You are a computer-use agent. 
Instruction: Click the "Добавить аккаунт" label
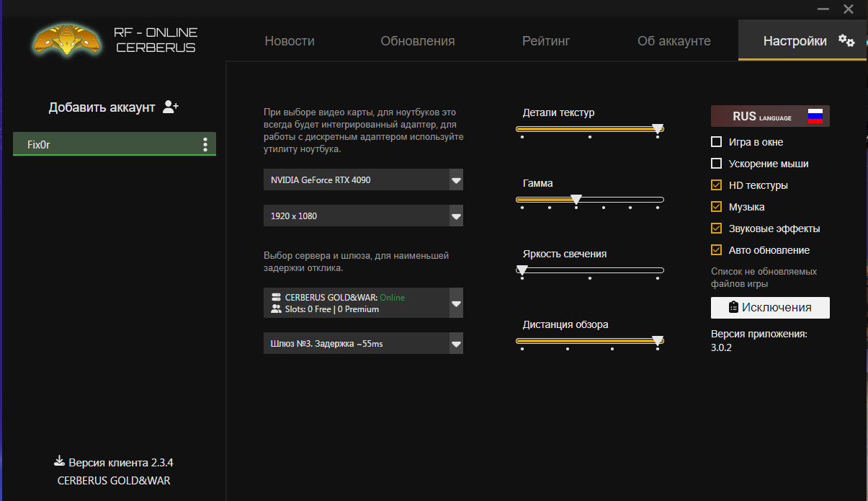102,107
